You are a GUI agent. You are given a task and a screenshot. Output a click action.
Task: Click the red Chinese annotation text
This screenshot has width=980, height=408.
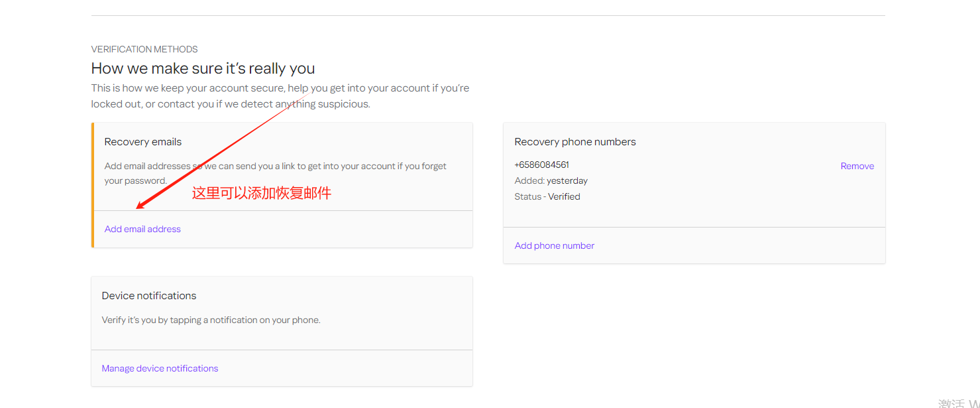point(261,194)
